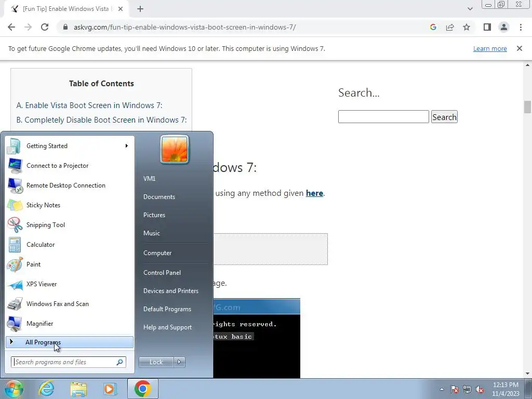The image size is (532, 399).
Task: Show hidden tray icons arrow
Action: click(442, 389)
